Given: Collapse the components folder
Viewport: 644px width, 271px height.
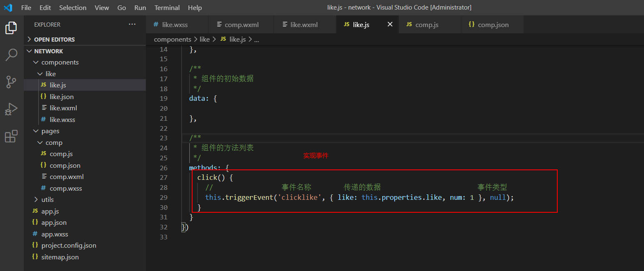Looking at the screenshot, I should [85, 62].
